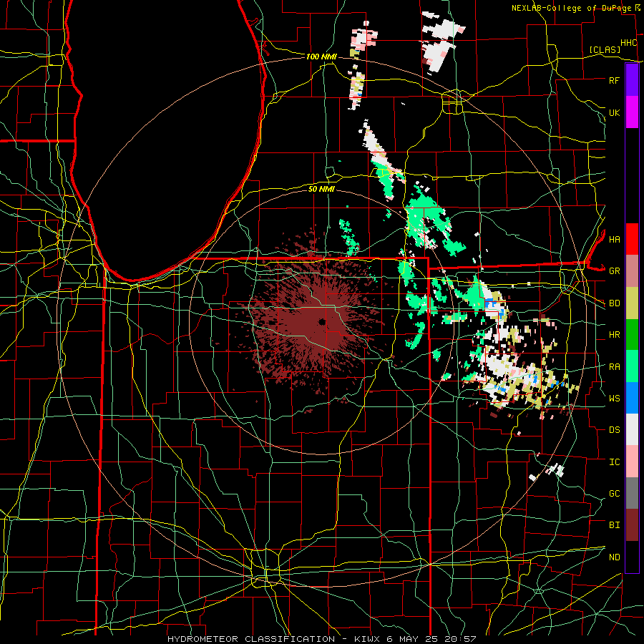This screenshot has width=644, height=644.
Task: Select the GC gray legend swatch
Action: click(x=632, y=493)
